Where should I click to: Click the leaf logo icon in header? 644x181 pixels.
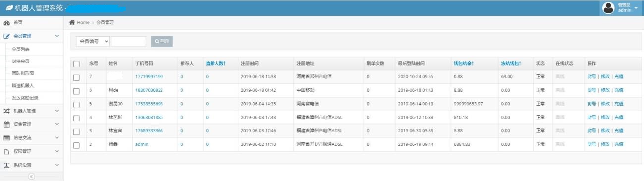pos(9,8)
